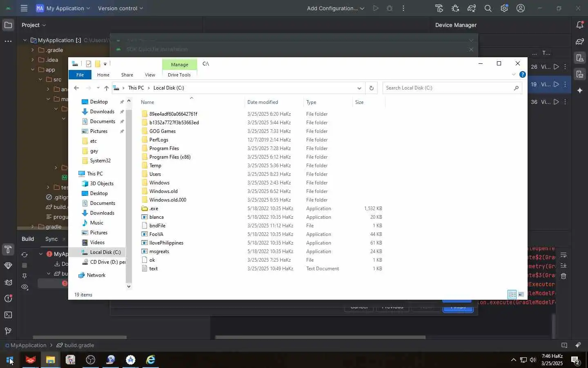Image resolution: width=588 pixels, height=368 pixels.
Task: Click Run tests hammer icon in toolbar
Action: [x=439, y=8]
